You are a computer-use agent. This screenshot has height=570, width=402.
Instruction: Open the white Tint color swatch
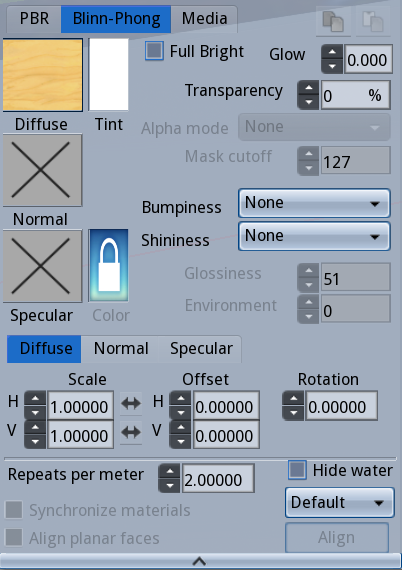(109, 75)
